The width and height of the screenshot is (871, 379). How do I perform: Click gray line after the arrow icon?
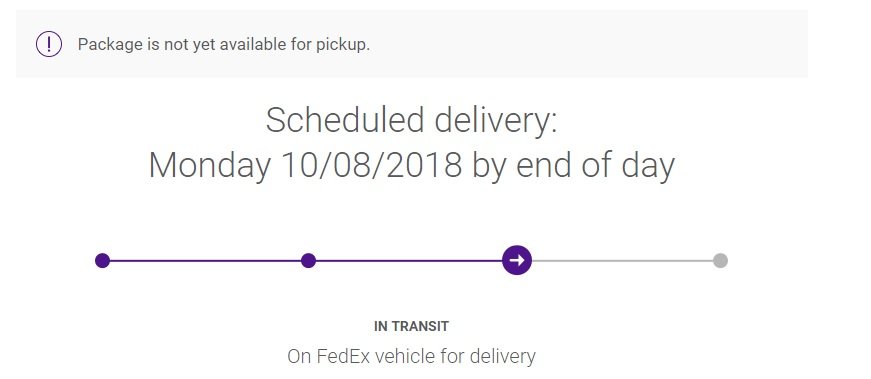622,260
